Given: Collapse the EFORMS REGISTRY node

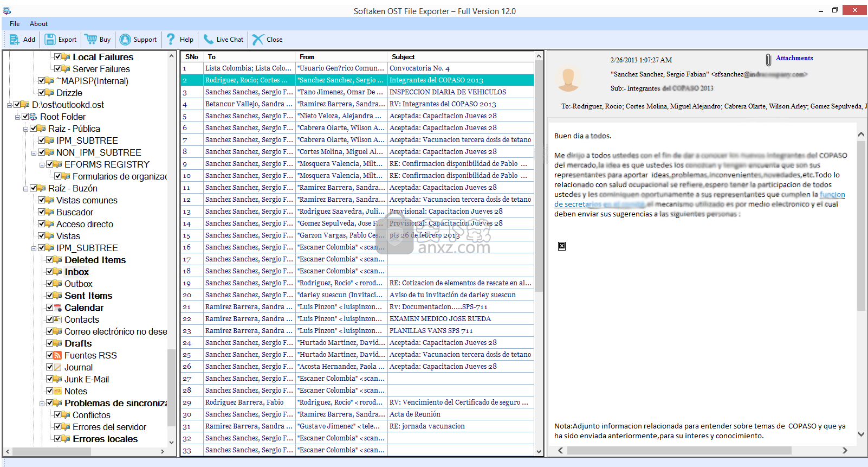Looking at the screenshot, I should pos(42,164).
